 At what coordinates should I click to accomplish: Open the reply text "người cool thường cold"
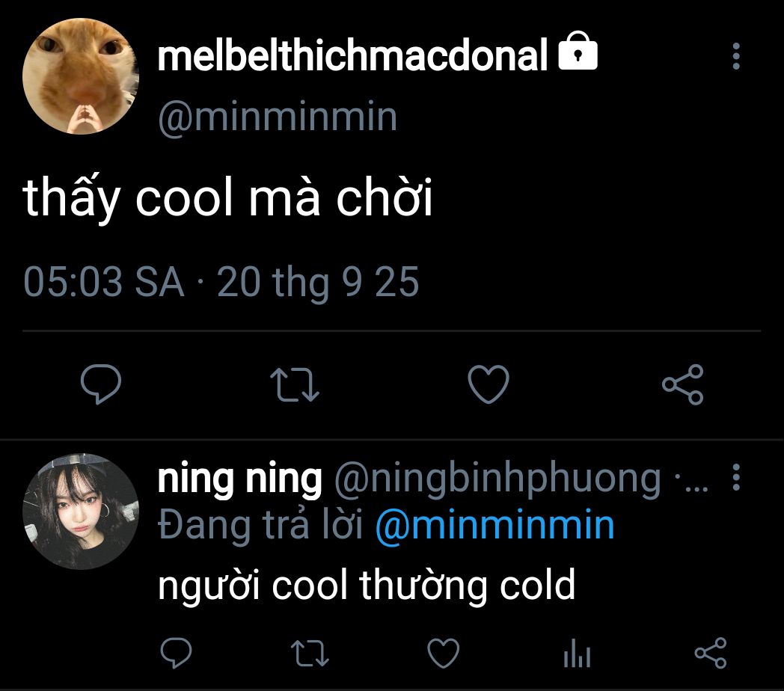click(367, 586)
